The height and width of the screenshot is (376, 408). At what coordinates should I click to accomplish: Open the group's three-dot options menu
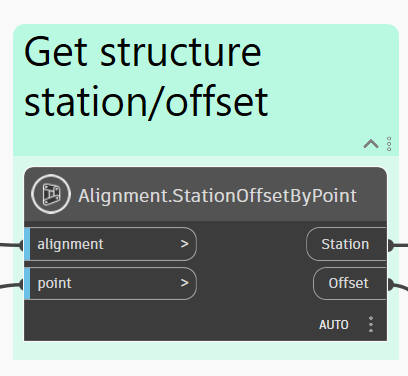pos(389,144)
